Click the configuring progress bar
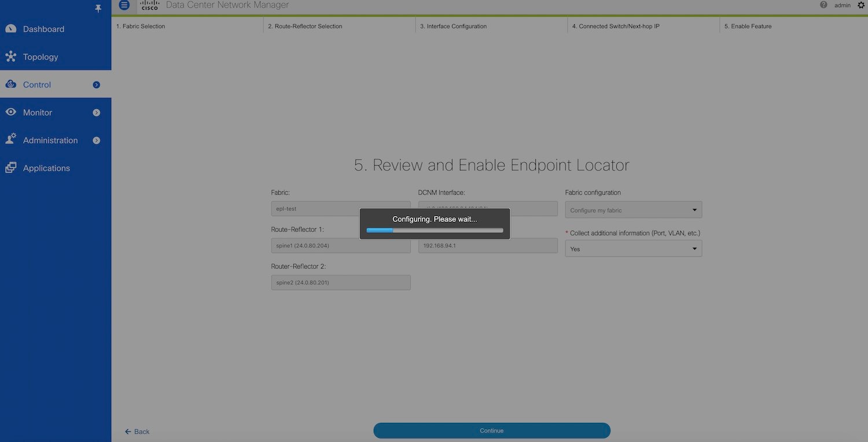Viewport: 868px width, 442px height. coord(435,230)
